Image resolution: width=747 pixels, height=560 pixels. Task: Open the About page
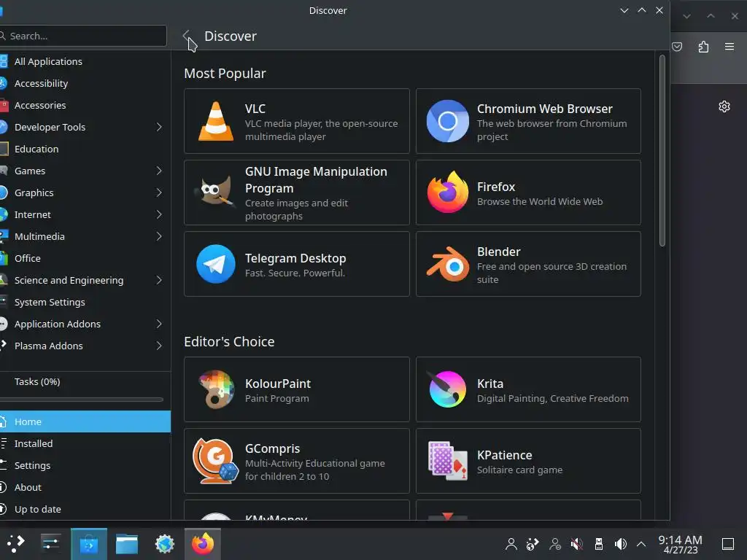click(x=85, y=488)
